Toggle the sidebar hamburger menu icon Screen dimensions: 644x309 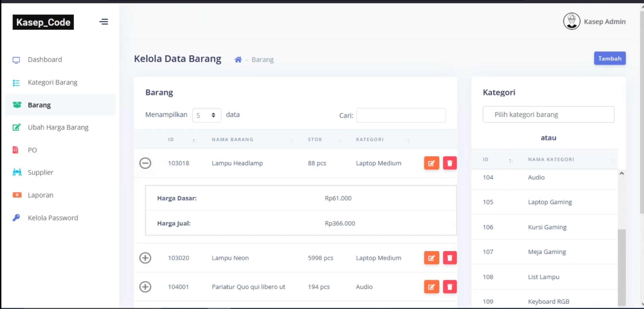click(104, 22)
